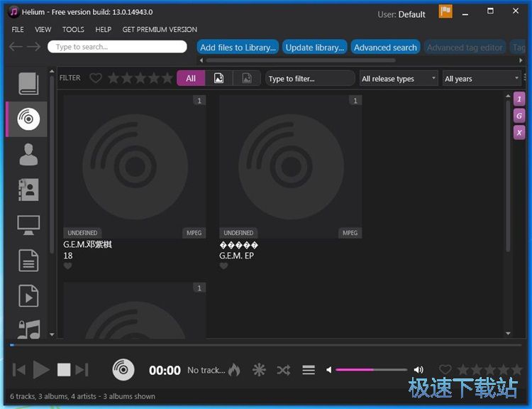This screenshot has height=409, width=532.
Task: Click the flame icon in player bar
Action: pos(234,370)
